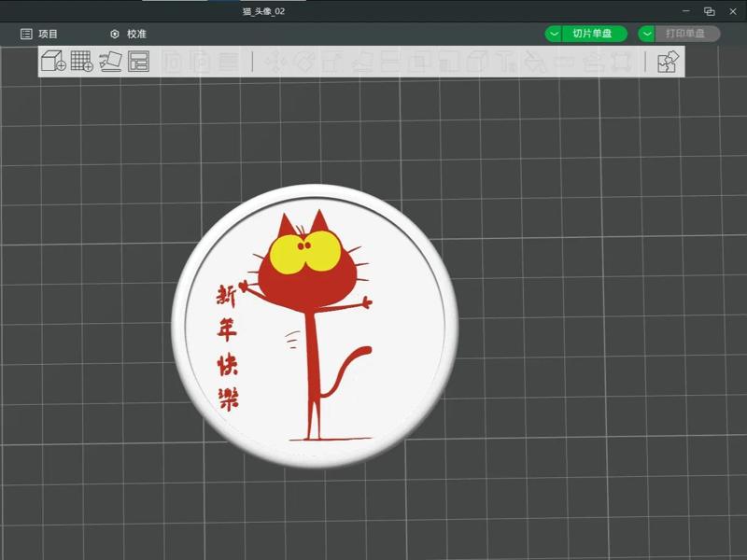The image size is (747, 560).
Task: Close the application window
Action: point(733,11)
